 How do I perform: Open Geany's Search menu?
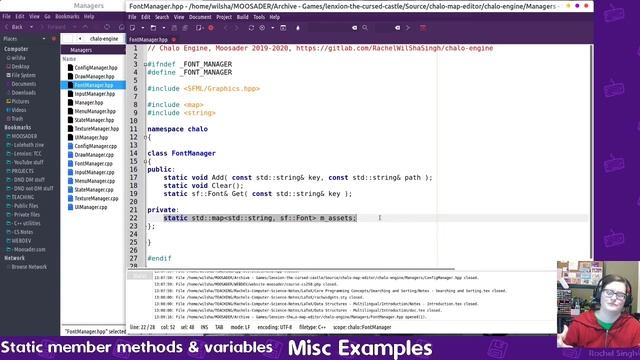pos(162,17)
